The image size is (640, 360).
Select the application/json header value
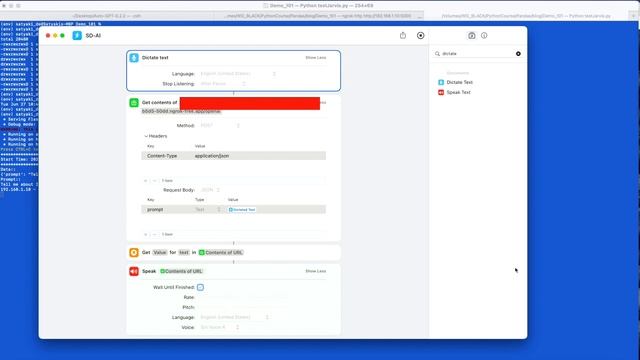click(x=212, y=156)
